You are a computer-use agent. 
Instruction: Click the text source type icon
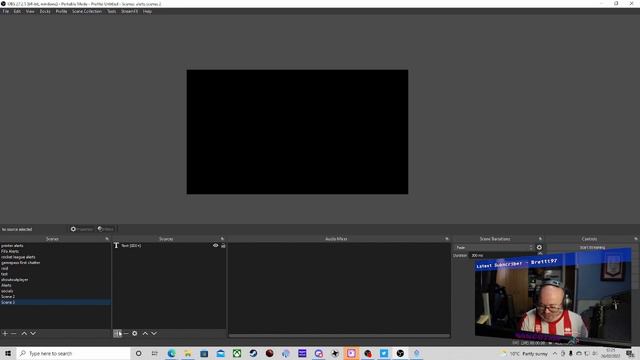click(x=116, y=245)
